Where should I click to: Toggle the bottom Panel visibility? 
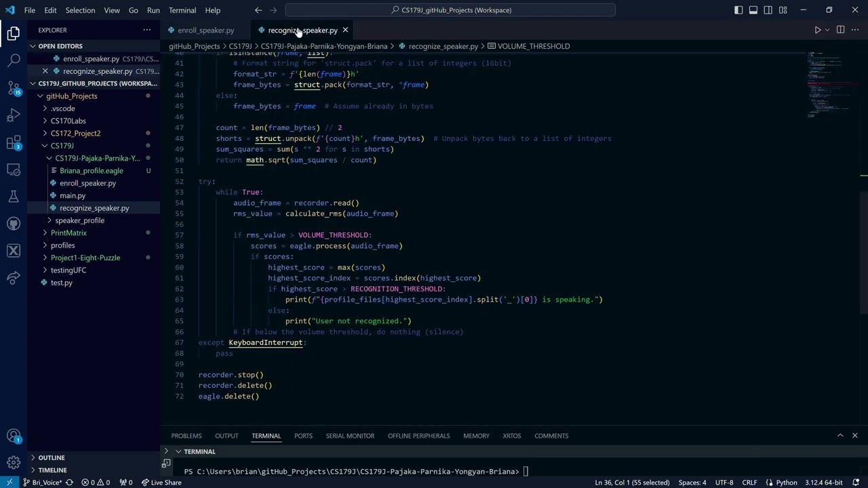753,10
